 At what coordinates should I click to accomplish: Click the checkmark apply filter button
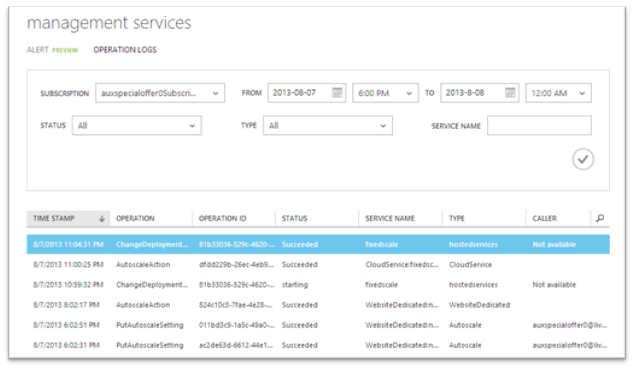583,159
